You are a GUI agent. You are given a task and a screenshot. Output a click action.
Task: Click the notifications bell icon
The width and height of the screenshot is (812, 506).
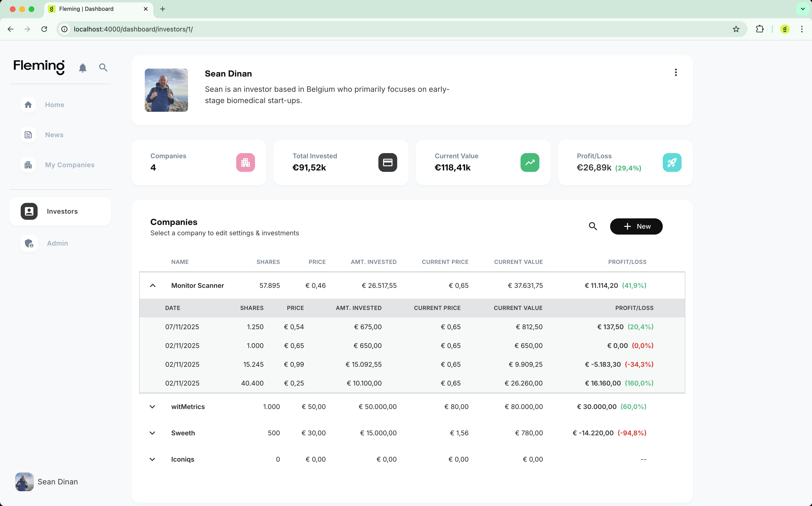(x=82, y=68)
